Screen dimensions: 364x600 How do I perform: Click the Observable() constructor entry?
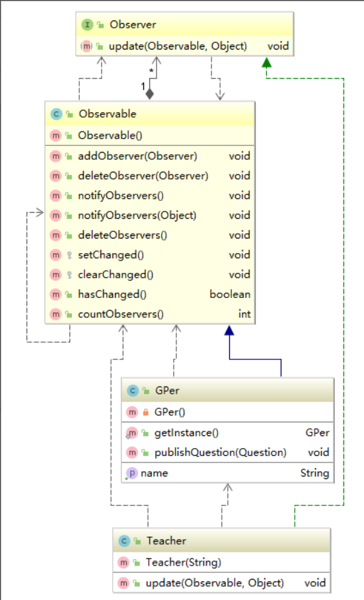coord(110,135)
